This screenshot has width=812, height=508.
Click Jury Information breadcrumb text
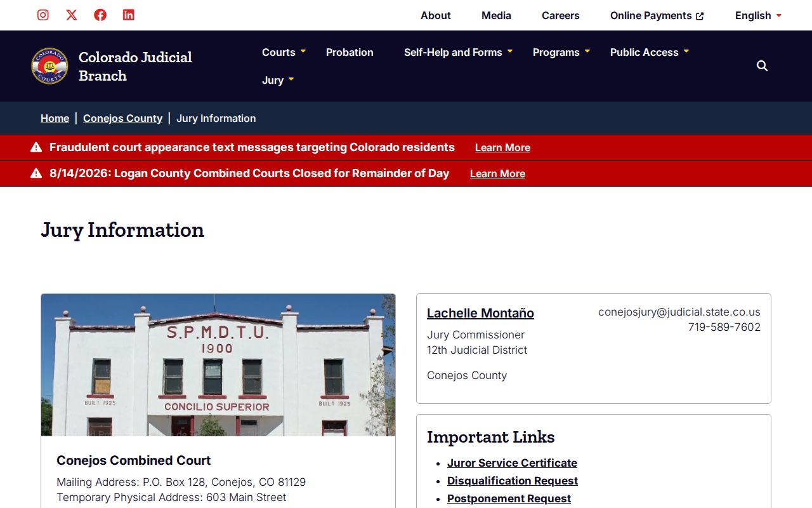[216, 118]
